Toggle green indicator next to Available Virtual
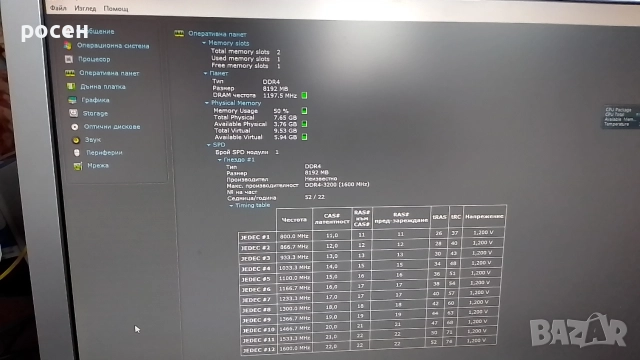Screen dimensions: 640x360 [304, 137]
